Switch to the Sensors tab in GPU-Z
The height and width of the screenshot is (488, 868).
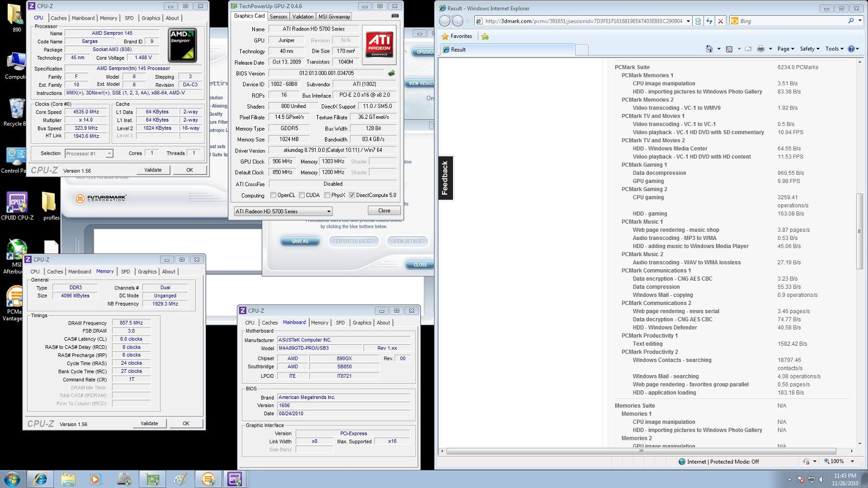click(278, 17)
